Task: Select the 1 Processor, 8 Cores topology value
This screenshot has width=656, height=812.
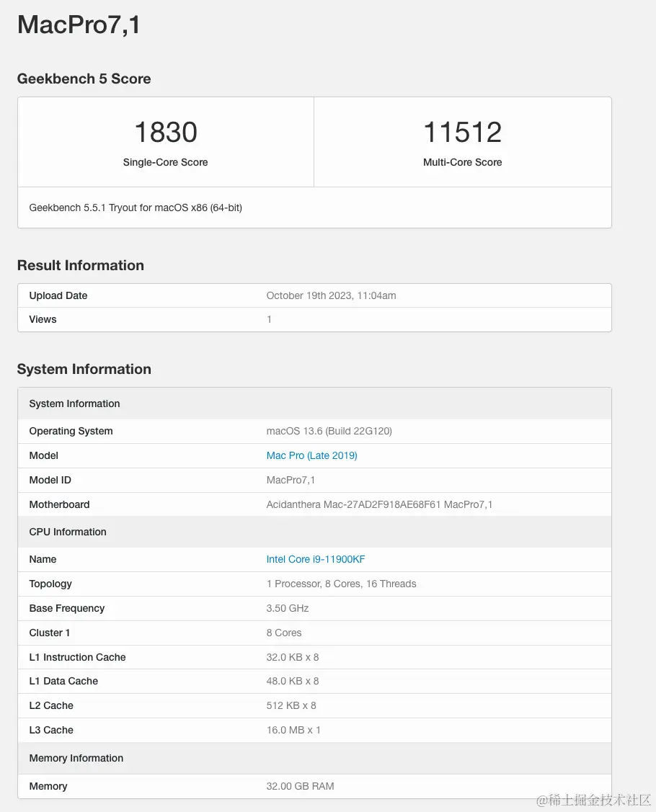Action: coord(341,584)
